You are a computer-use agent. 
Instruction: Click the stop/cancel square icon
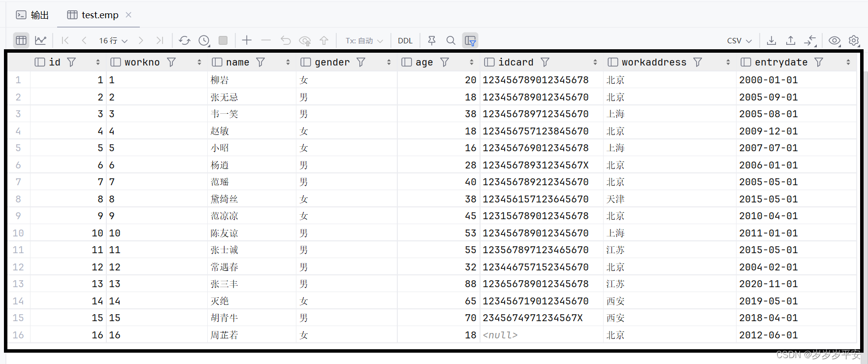pos(223,40)
